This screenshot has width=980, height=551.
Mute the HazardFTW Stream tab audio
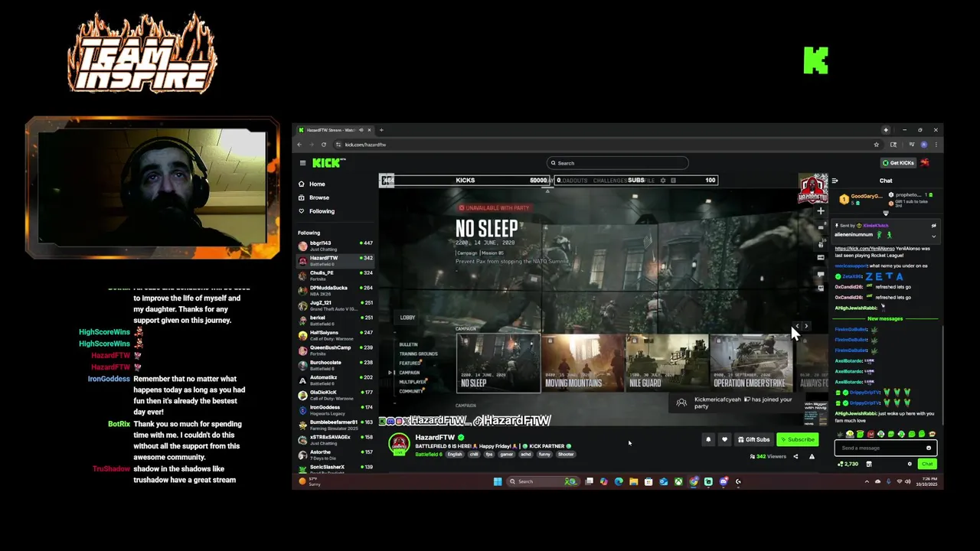pyautogui.click(x=361, y=130)
